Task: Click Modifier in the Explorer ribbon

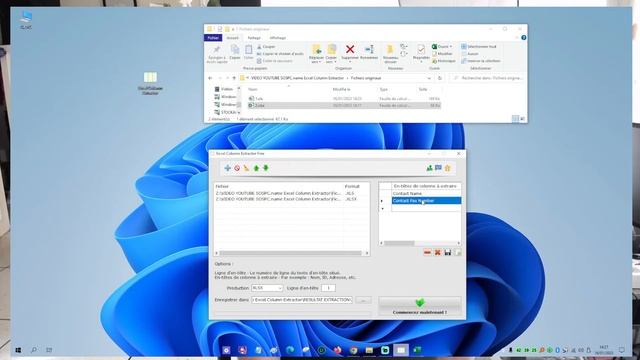Action: pos(442,54)
